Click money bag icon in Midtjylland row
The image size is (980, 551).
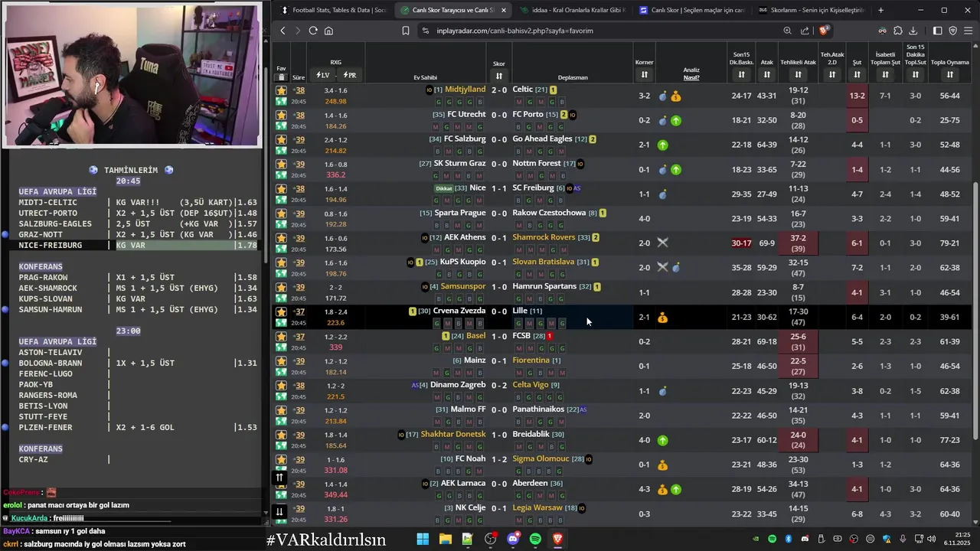pyautogui.click(x=676, y=96)
